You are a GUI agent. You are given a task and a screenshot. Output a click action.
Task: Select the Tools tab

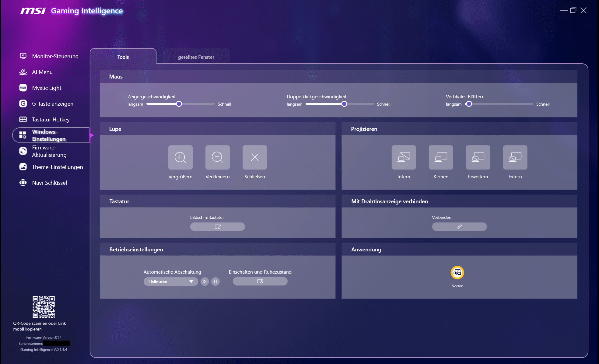click(123, 57)
